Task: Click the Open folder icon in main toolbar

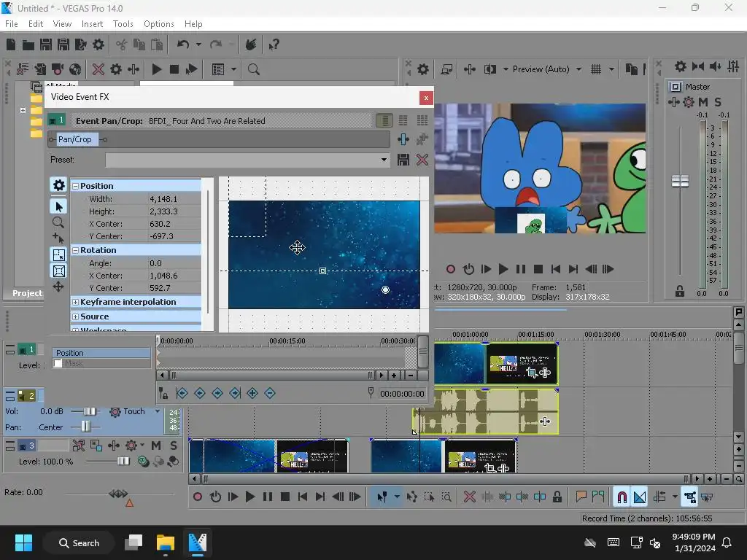Action: [28, 44]
